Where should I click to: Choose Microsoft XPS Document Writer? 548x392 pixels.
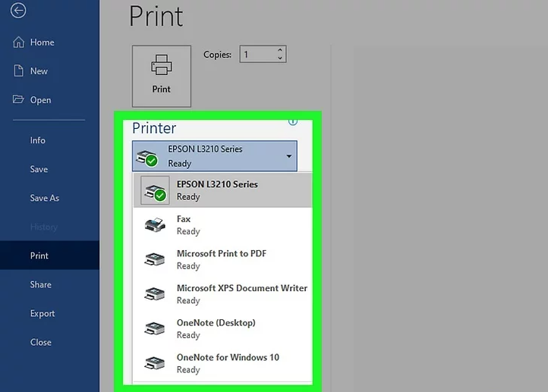pos(222,294)
